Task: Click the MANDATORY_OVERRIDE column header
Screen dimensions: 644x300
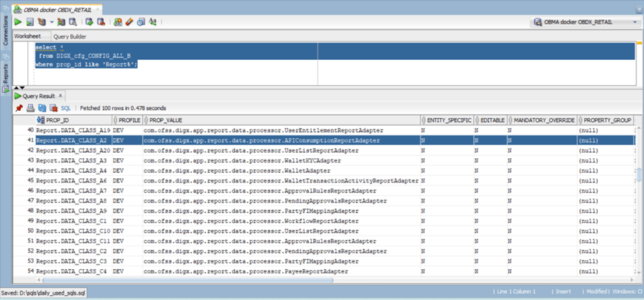Action: click(x=542, y=120)
